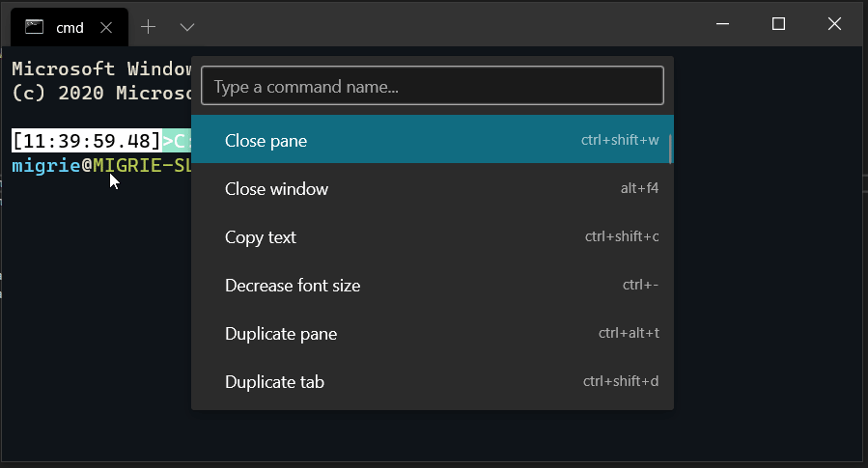Image resolution: width=868 pixels, height=468 pixels.
Task: Select the Copy text command
Action: (433, 236)
